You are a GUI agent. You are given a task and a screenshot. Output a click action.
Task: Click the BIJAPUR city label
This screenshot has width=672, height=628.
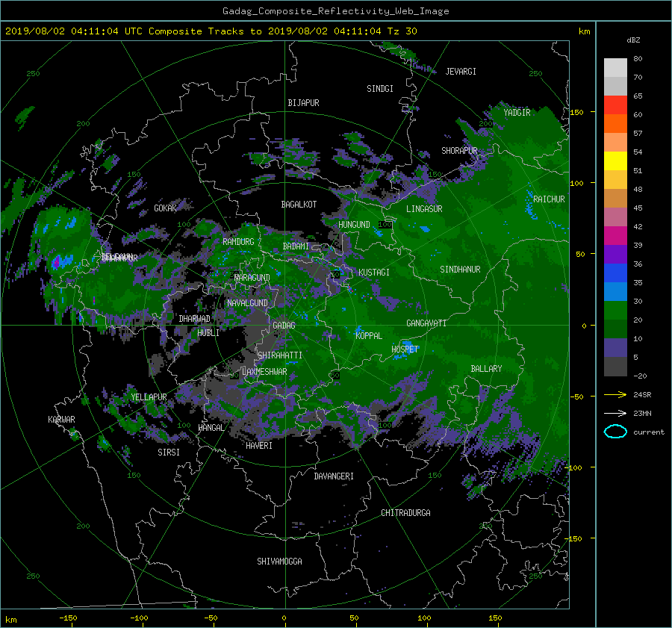(x=303, y=103)
